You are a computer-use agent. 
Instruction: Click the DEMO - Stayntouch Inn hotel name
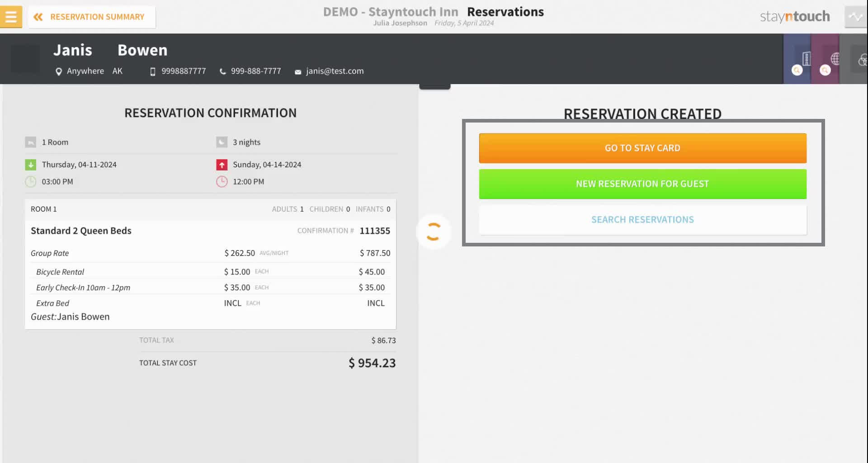(391, 12)
